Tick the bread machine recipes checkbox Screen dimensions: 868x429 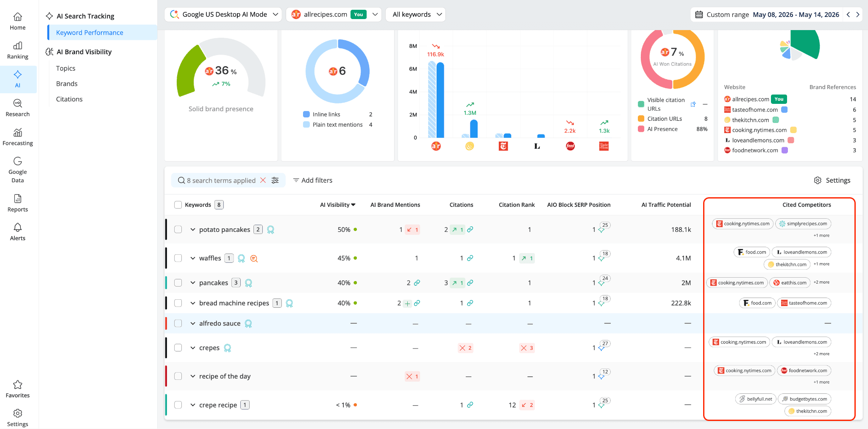178,303
